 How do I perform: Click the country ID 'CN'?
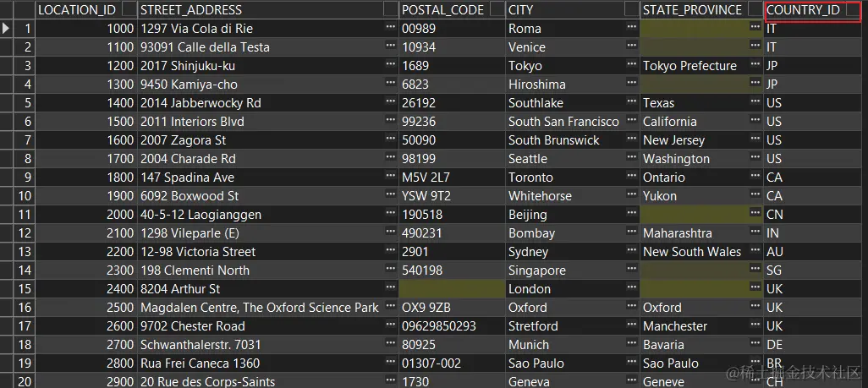774,214
